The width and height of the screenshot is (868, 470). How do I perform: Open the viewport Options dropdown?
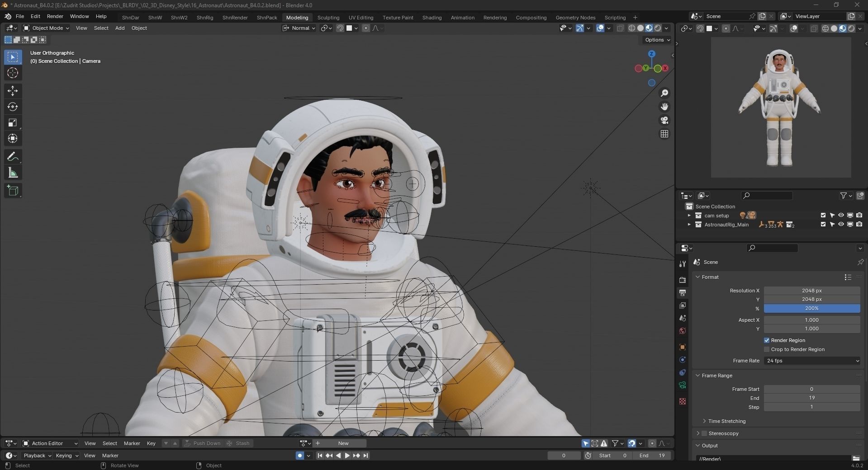coord(658,40)
